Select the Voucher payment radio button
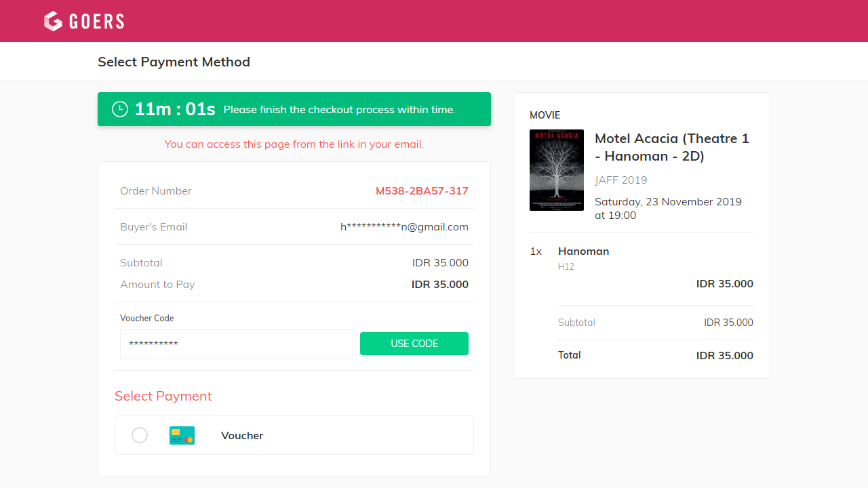Viewport: 868px width, 488px height. [x=140, y=435]
